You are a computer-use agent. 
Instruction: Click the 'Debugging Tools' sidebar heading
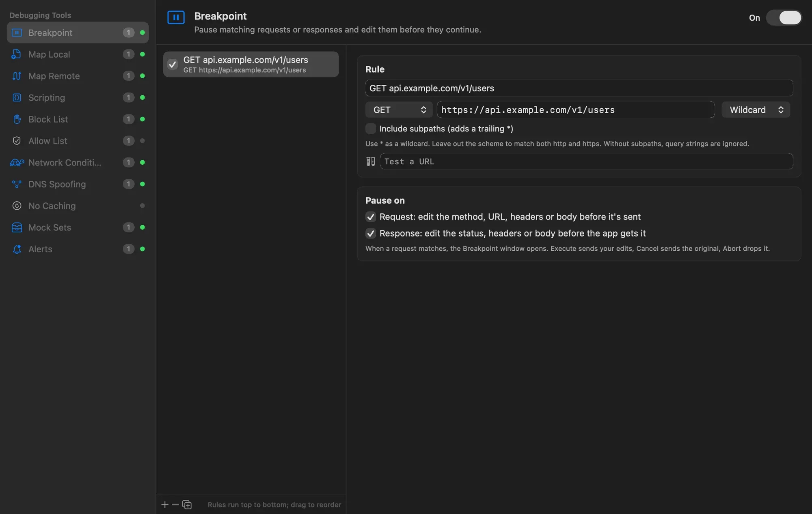coord(40,15)
